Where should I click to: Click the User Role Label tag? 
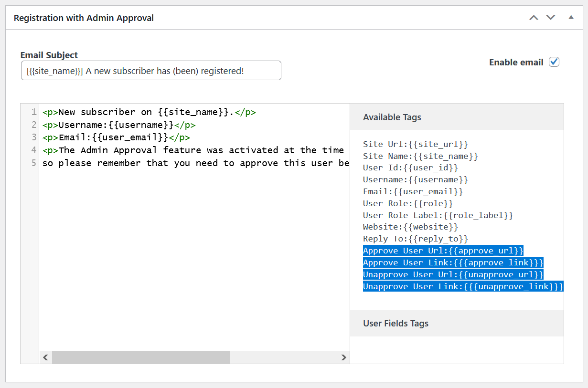[x=438, y=215]
